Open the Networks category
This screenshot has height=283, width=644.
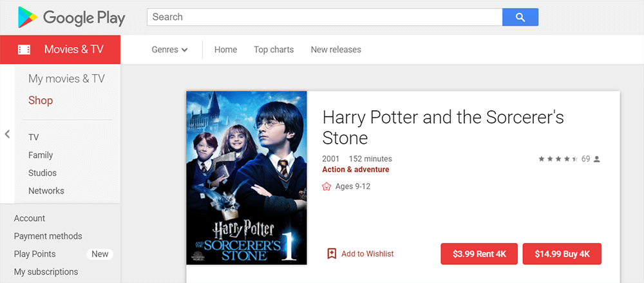46,191
